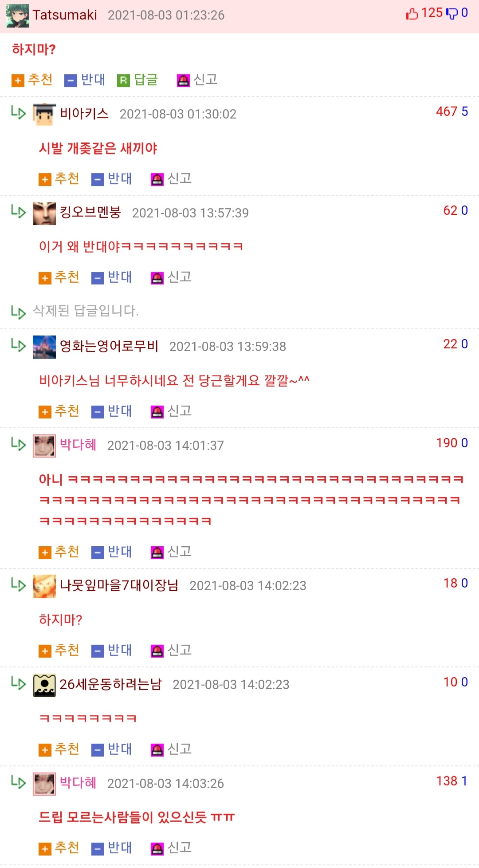
Task: Click the thumbs-up icon on Tatsumaki's comment
Action: pos(412,14)
